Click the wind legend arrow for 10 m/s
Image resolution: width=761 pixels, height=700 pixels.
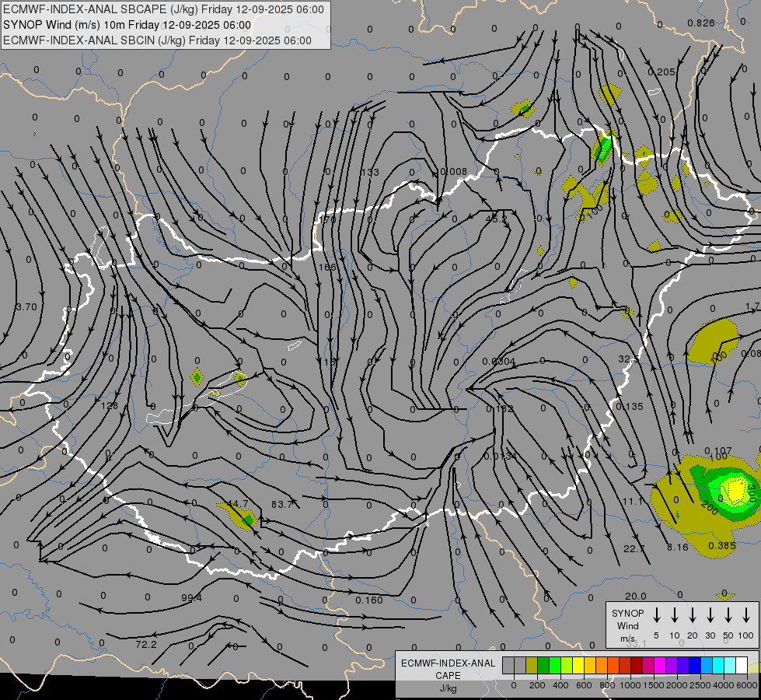[x=674, y=615]
